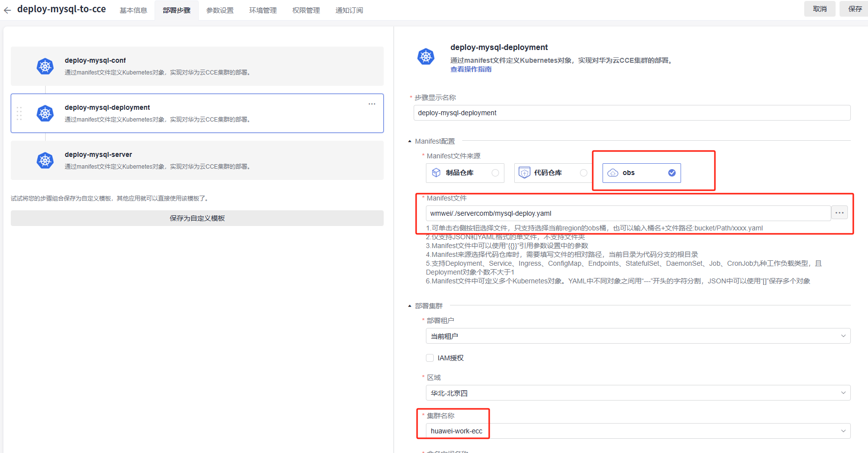This screenshot has height=453, width=868.
Task: Go back using the arrow beside deploy-mysql-to-cce
Action: tap(7, 10)
